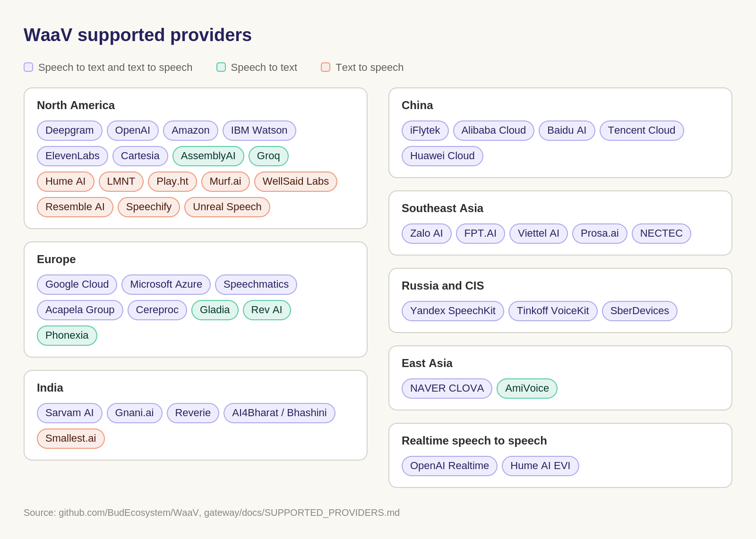The height and width of the screenshot is (539, 756).
Task: Select the Prosa.ai pill
Action: click(600, 233)
